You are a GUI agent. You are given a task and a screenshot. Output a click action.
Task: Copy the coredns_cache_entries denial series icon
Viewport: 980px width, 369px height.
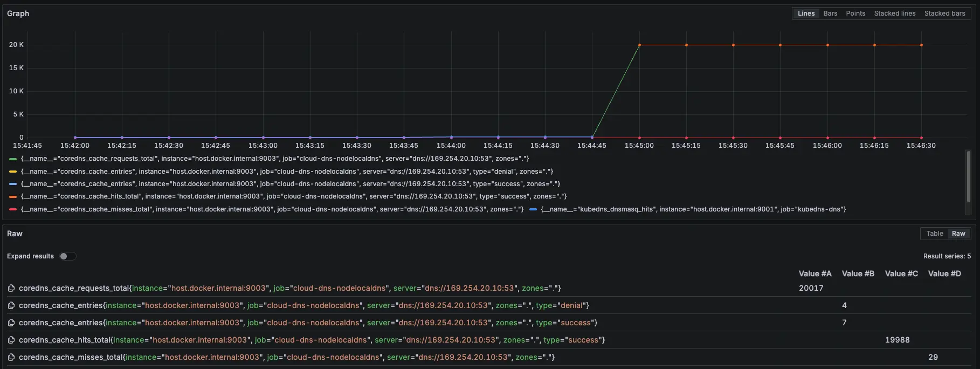pos(11,306)
